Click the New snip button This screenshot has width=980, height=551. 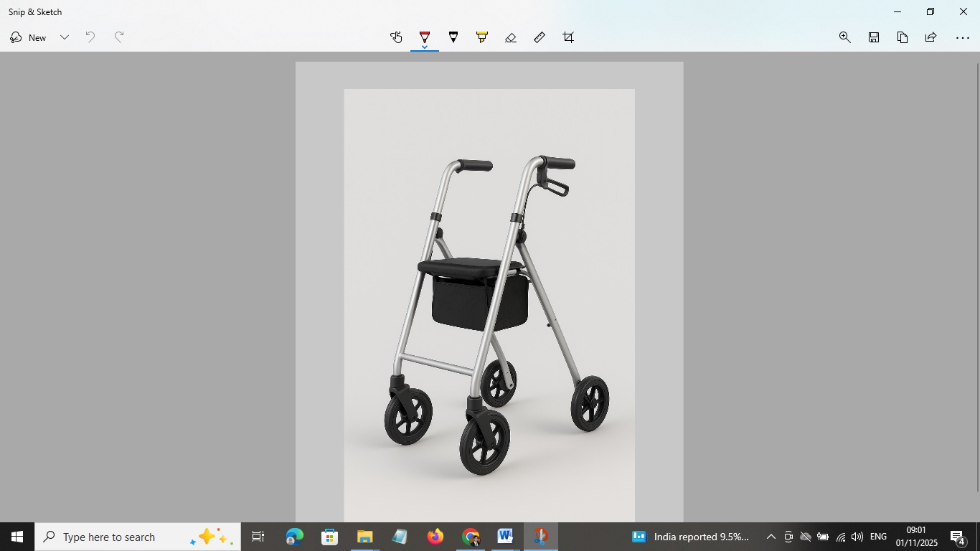[x=29, y=37]
